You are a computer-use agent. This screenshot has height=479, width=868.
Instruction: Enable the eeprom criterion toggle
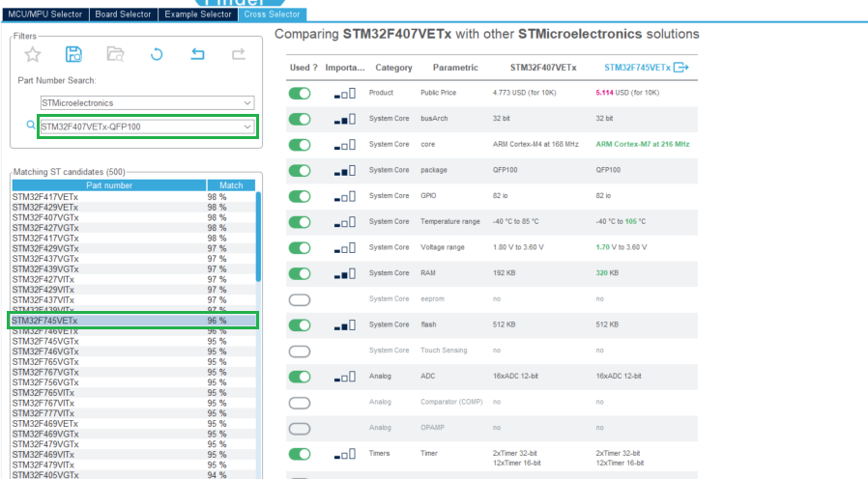[x=300, y=299]
